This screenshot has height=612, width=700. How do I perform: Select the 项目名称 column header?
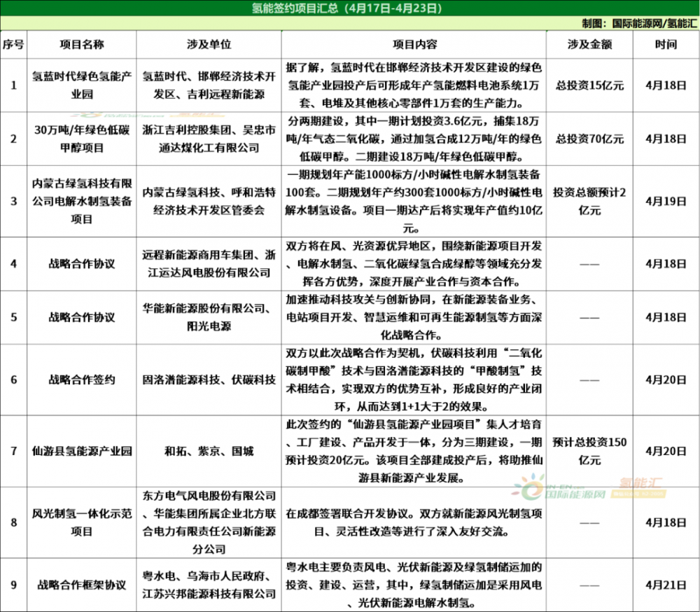coord(82,44)
